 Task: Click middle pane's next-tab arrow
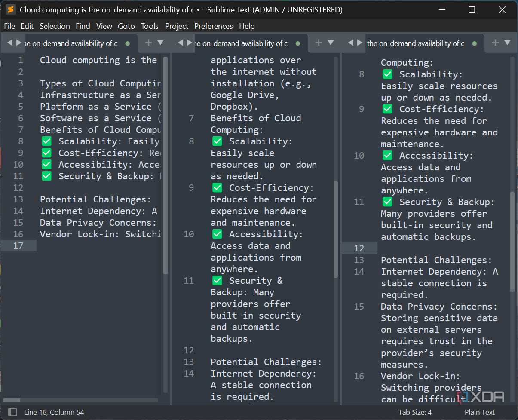point(190,43)
